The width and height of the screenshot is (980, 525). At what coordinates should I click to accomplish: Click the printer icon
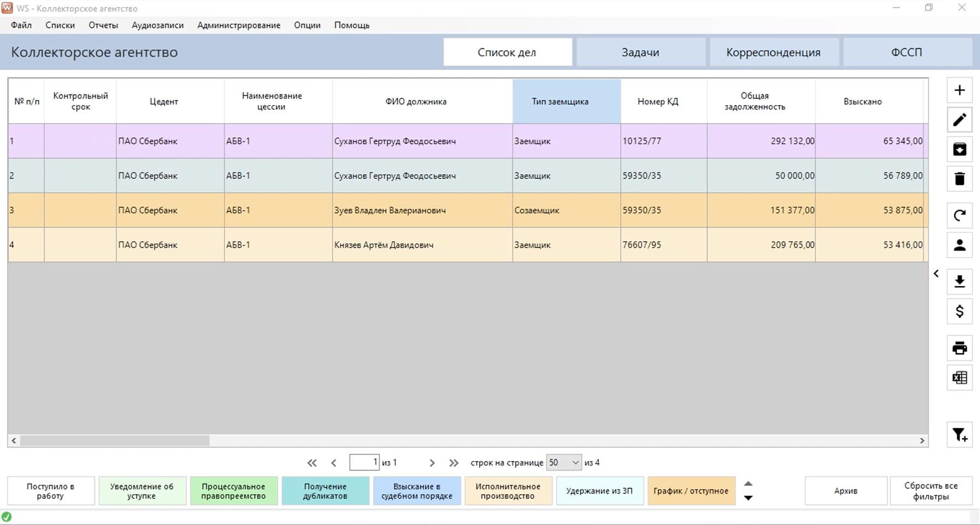pos(959,348)
